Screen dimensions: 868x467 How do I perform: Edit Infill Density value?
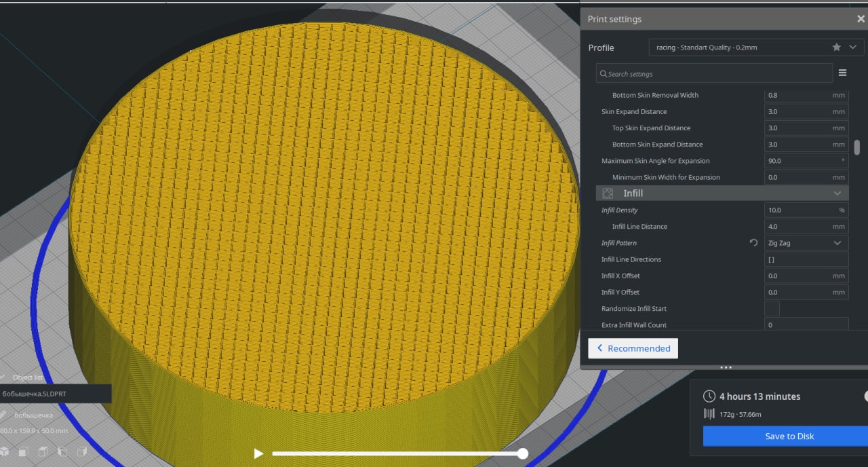tap(806, 210)
